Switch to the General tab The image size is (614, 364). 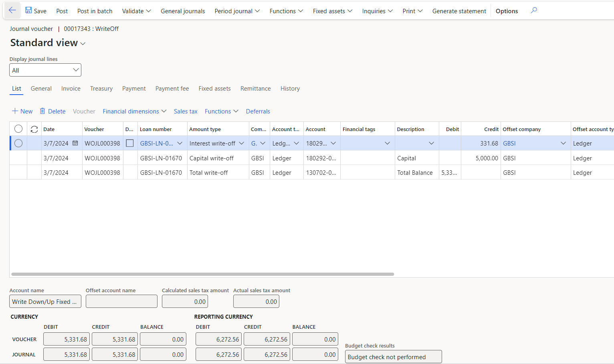(x=41, y=89)
